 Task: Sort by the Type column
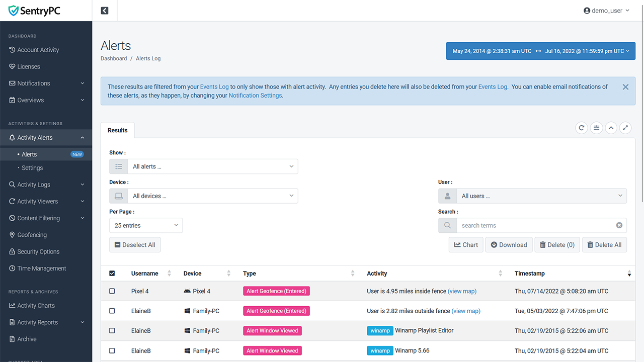point(299,274)
